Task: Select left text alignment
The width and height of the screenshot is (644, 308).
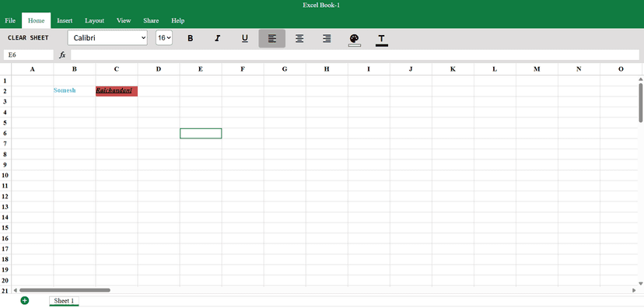Action: [x=272, y=38]
